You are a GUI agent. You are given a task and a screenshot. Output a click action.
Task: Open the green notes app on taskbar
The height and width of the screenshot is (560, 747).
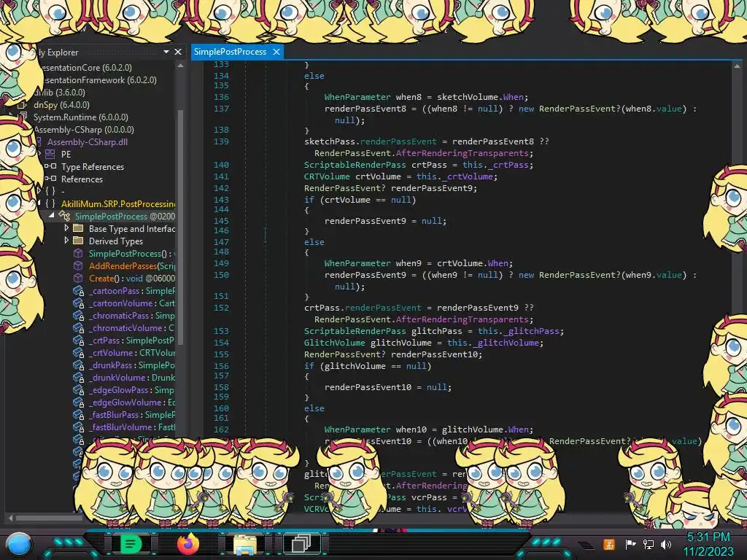point(131,543)
